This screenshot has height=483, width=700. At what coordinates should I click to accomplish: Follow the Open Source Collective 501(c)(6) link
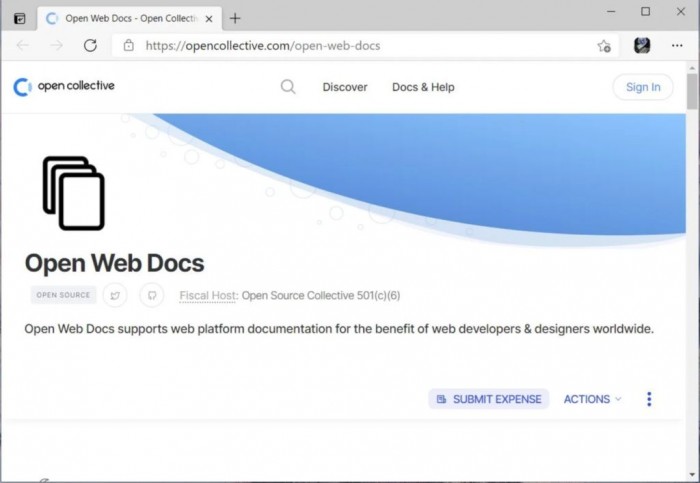pyautogui.click(x=321, y=295)
